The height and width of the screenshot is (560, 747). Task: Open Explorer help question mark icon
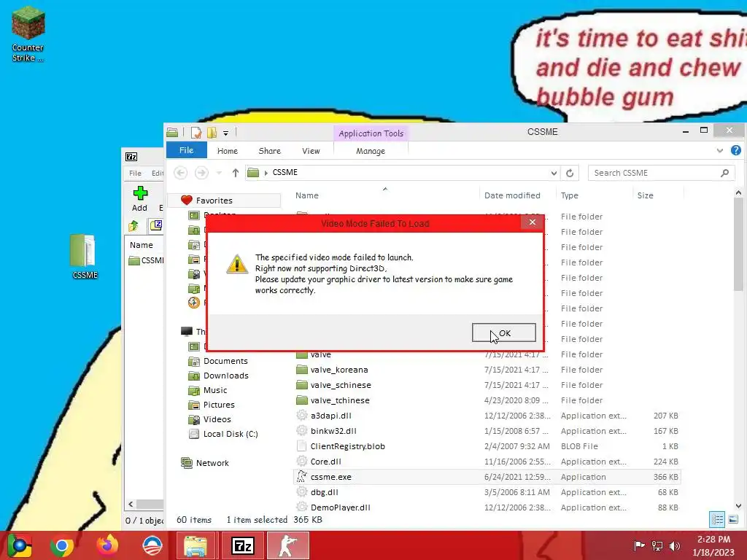tap(735, 150)
